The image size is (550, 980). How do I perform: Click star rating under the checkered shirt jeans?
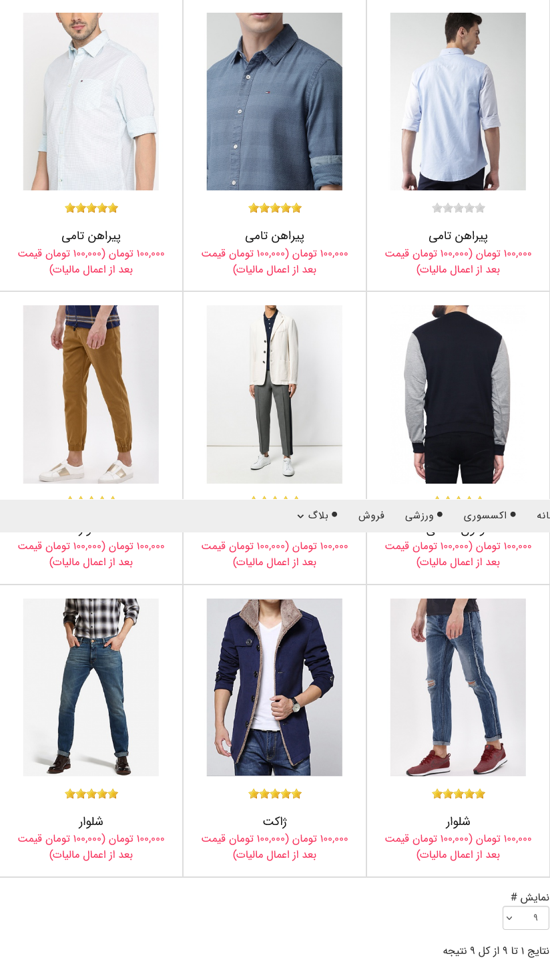pyautogui.click(x=91, y=794)
